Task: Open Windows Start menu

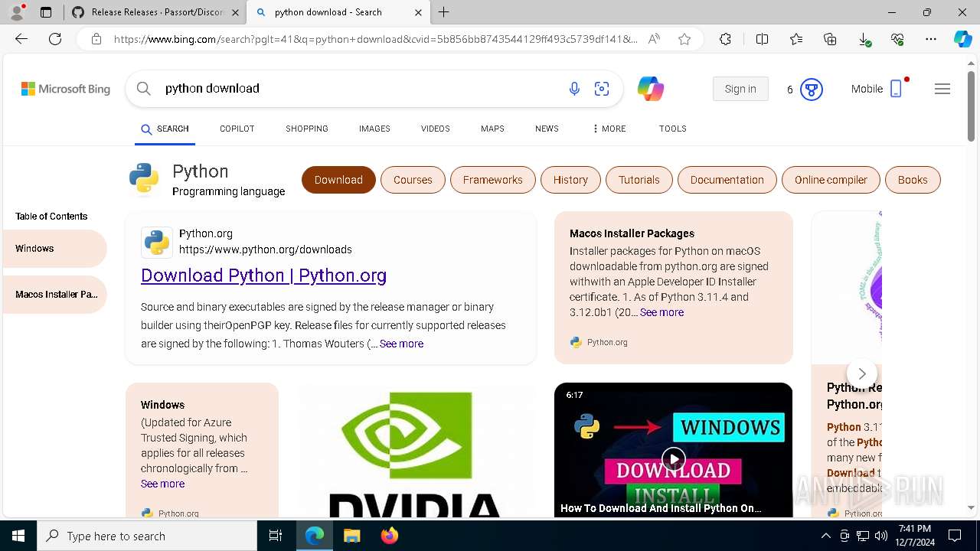Action: (x=18, y=536)
